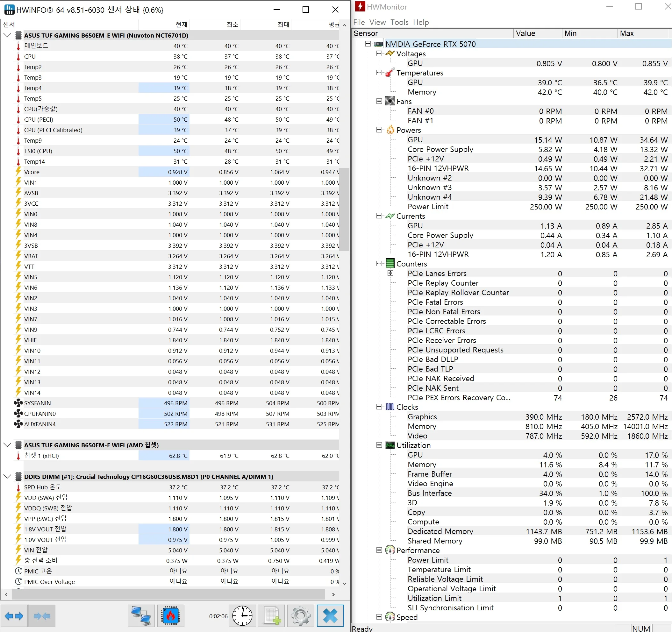Select CPU (PECI Calibrated) sensor row
The height and width of the screenshot is (632, 672).
pos(176,130)
